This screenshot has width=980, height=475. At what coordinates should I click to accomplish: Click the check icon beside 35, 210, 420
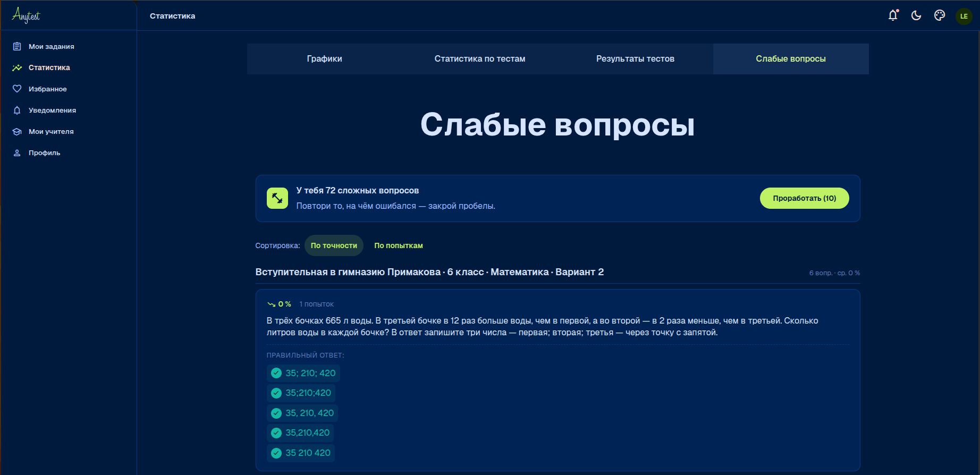click(276, 413)
